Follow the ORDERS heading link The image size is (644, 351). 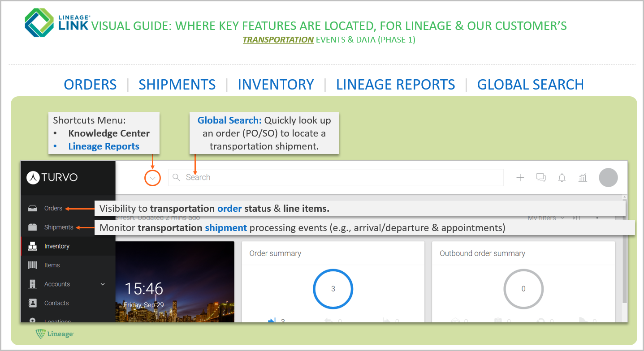point(90,85)
